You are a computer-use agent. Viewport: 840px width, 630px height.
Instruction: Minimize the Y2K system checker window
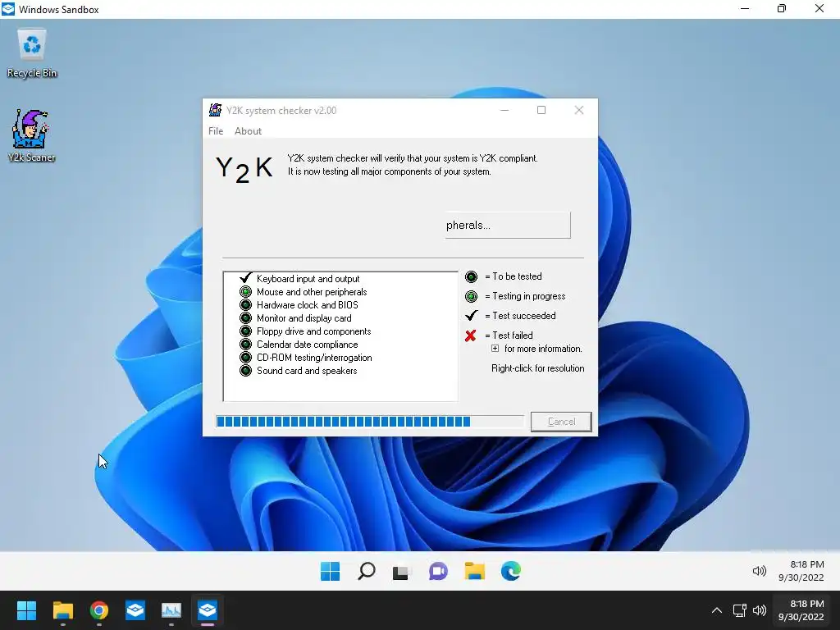coord(504,110)
